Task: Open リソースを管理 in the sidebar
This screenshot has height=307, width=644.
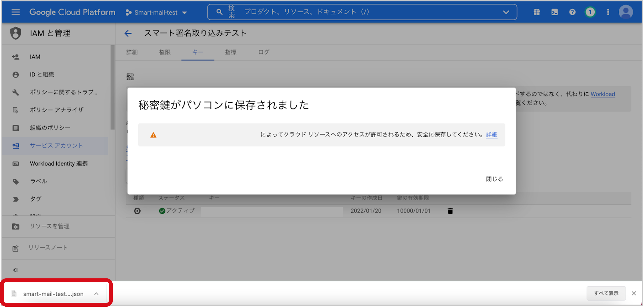Action: click(x=58, y=226)
